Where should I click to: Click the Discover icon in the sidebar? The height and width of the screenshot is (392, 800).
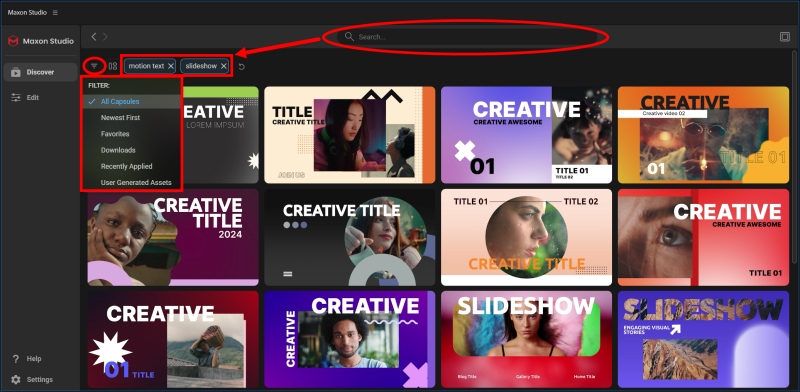pos(16,72)
